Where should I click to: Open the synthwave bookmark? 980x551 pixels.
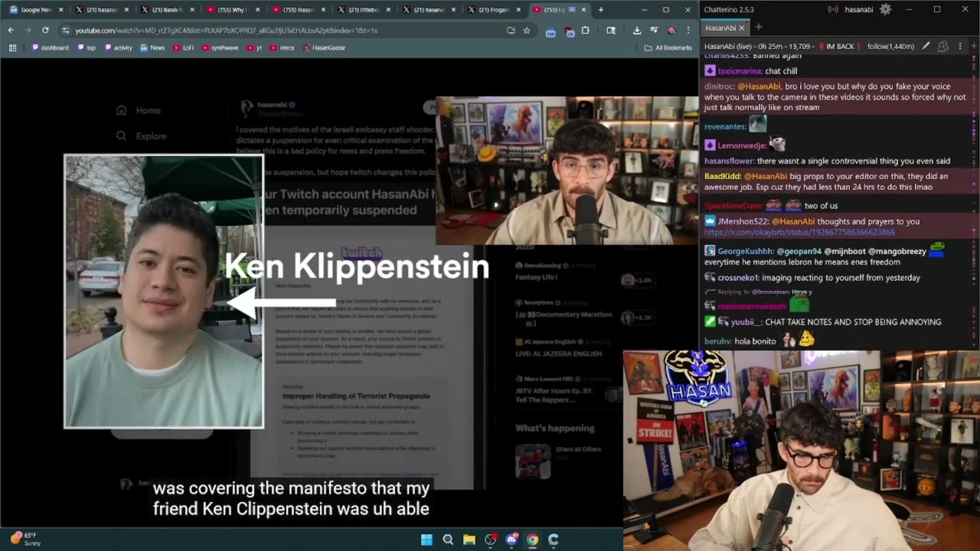pyautogui.click(x=220, y=47)
